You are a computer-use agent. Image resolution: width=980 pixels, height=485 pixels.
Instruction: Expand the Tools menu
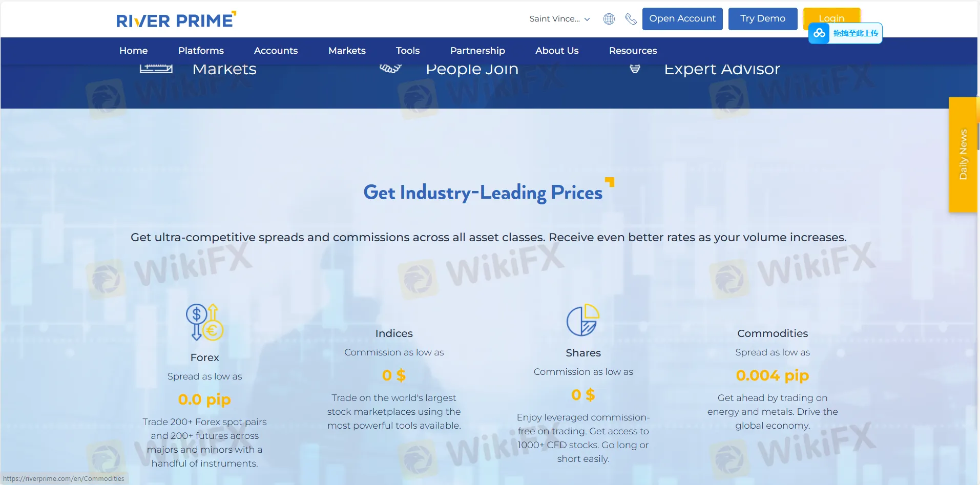pos(407,51)
